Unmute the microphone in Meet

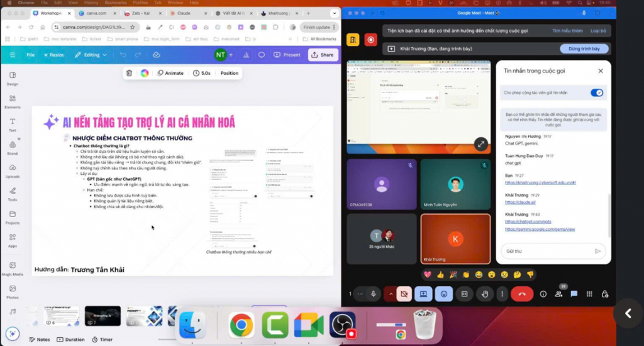pos(374,294)
